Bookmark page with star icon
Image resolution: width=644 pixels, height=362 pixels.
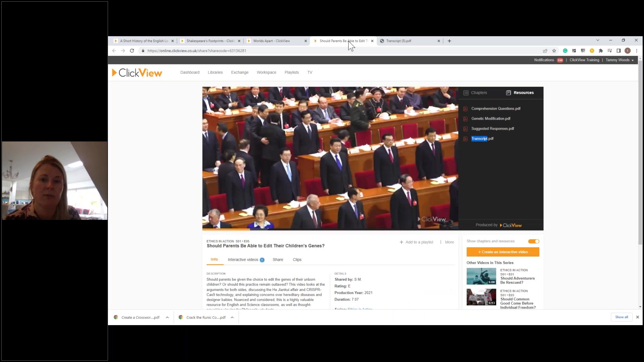pos(554,51)
